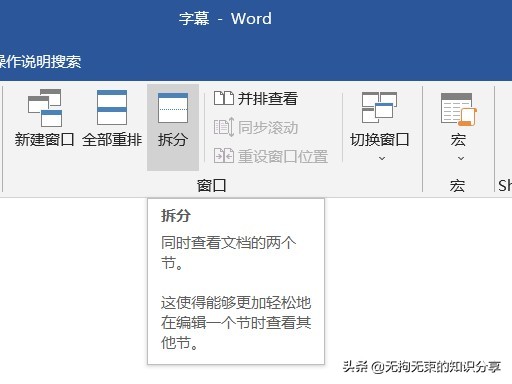Enable View Side by Side (并排查看)
512x384 pixels.
click(256, 99)
